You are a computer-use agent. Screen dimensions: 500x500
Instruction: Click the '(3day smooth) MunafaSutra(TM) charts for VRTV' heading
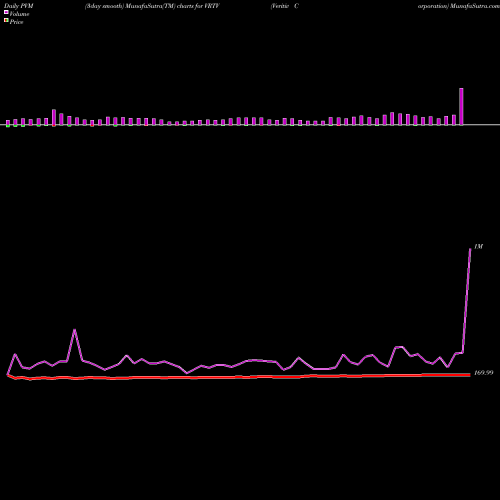[x=152, y=6]
